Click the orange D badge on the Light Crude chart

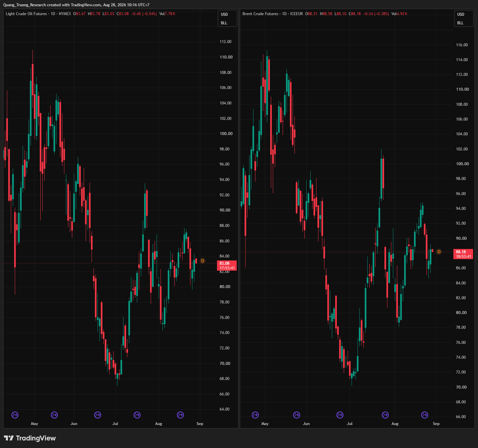point(203,261)
